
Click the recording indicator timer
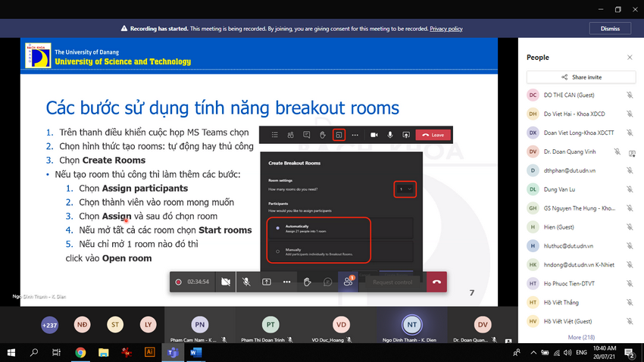pyautogui.click(x=193, y=282)
